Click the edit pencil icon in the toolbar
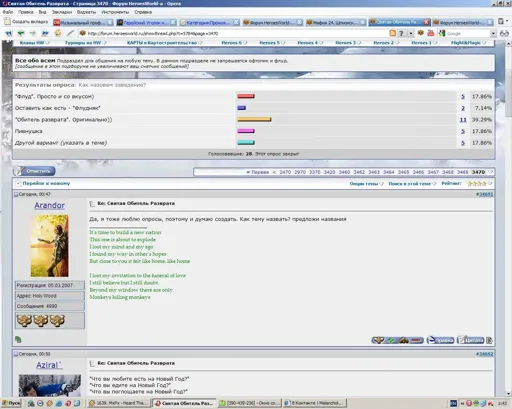Image resolution: width=512 pixels, height=409 pixels. [70, 33]
